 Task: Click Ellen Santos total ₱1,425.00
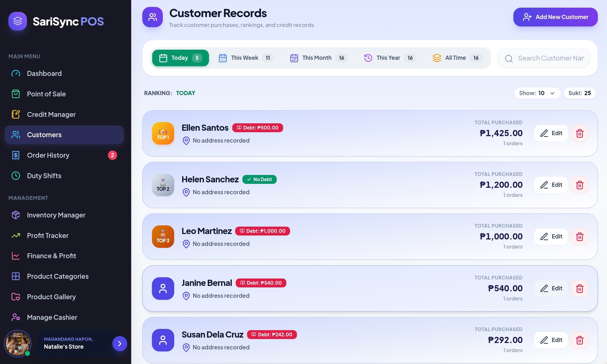point(501,133)
